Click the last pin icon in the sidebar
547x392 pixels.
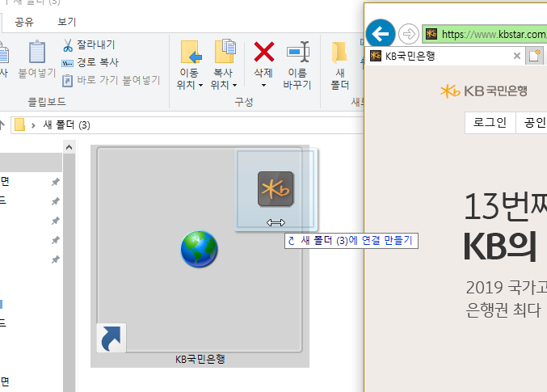point(55,259)
